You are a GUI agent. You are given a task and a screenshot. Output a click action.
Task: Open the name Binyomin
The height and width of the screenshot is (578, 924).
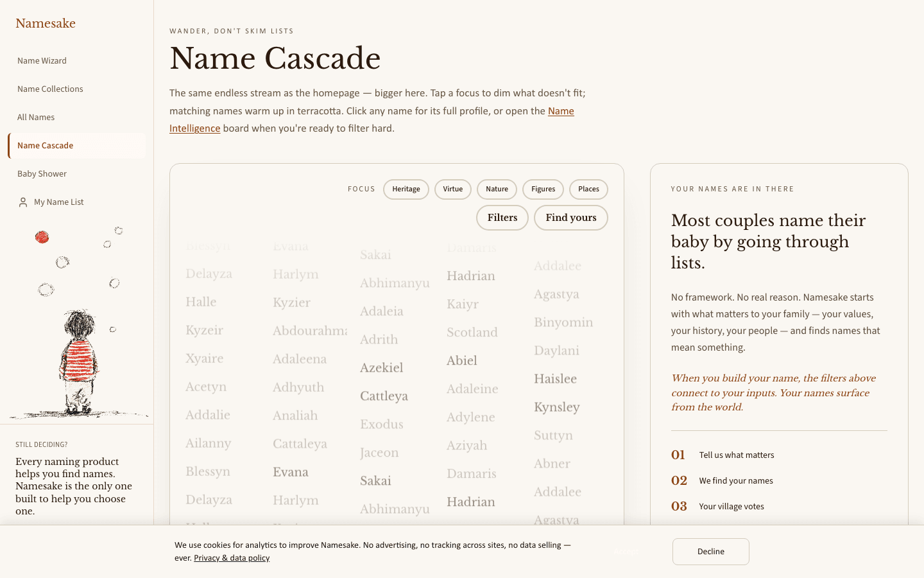point(563,322)
